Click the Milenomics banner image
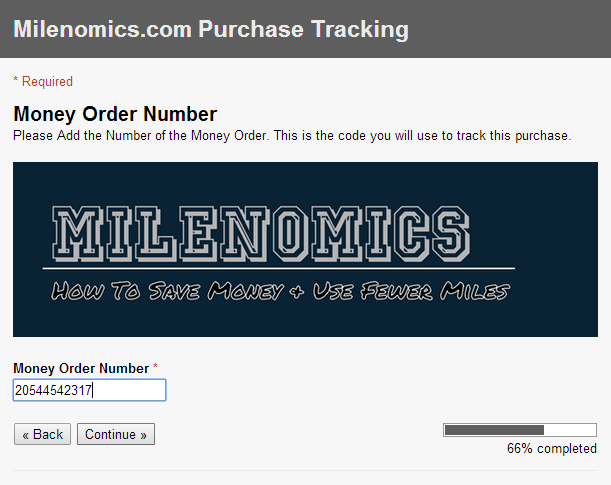Screen dimensions: 611x485 tap(305, 249)
